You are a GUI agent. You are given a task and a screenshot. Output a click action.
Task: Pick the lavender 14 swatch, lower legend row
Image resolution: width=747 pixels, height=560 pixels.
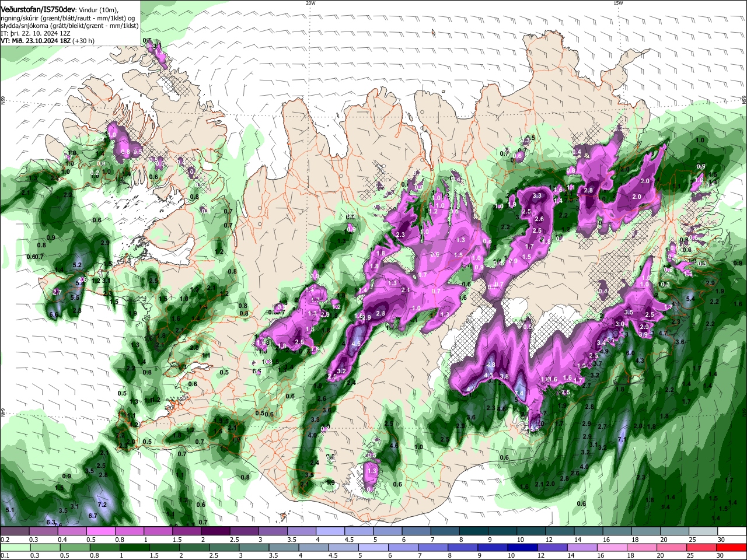point(582,547)
